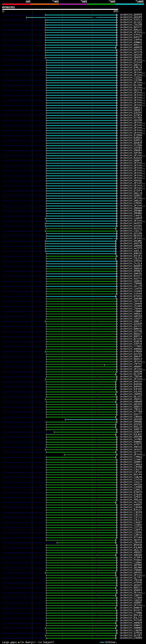Pick the UniRef100_B4NAY8 label
This screenshot has width=146, height=644.
pyautogui.click(x=131, y=608)
